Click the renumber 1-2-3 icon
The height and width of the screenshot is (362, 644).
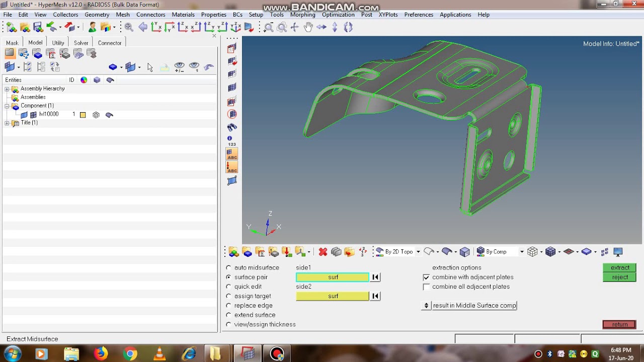363,252
